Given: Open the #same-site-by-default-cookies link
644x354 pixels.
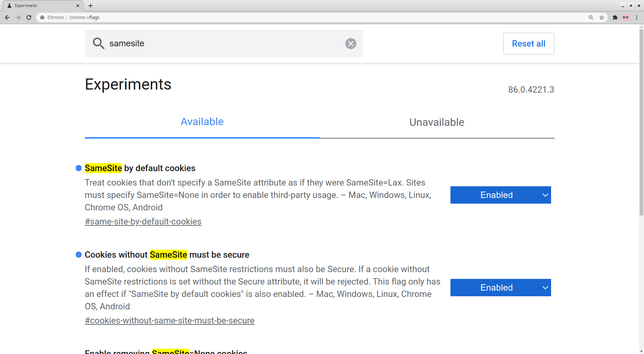Looking at the screenshot, I should coord(143,222).
